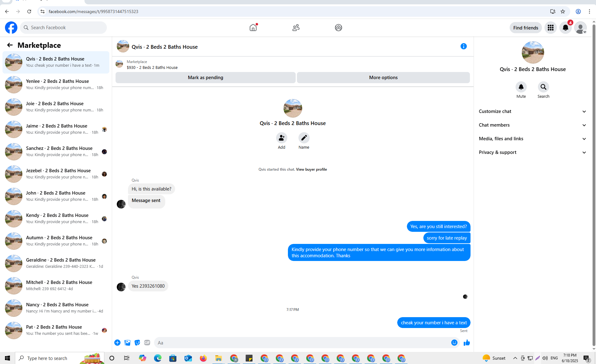Open Firefox from the taskbar
Screen dimensions: 596x364
click(203, 358)
